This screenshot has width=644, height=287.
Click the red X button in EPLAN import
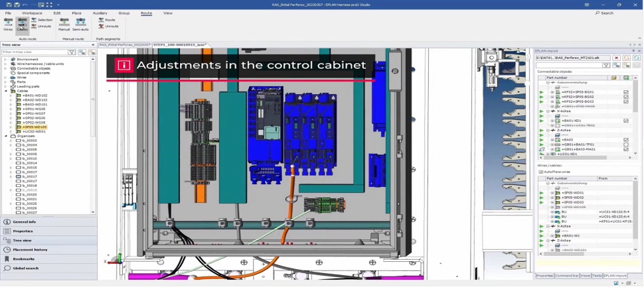616,58
